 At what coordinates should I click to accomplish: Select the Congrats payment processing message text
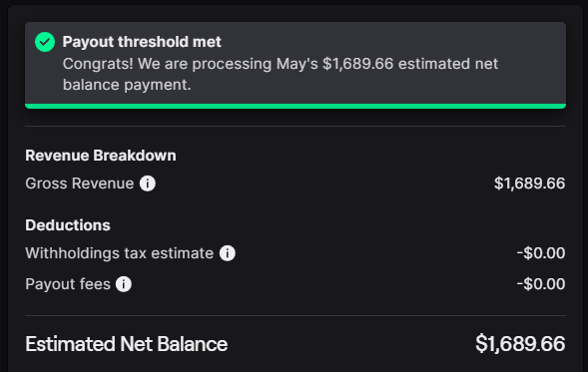[281, 74]
